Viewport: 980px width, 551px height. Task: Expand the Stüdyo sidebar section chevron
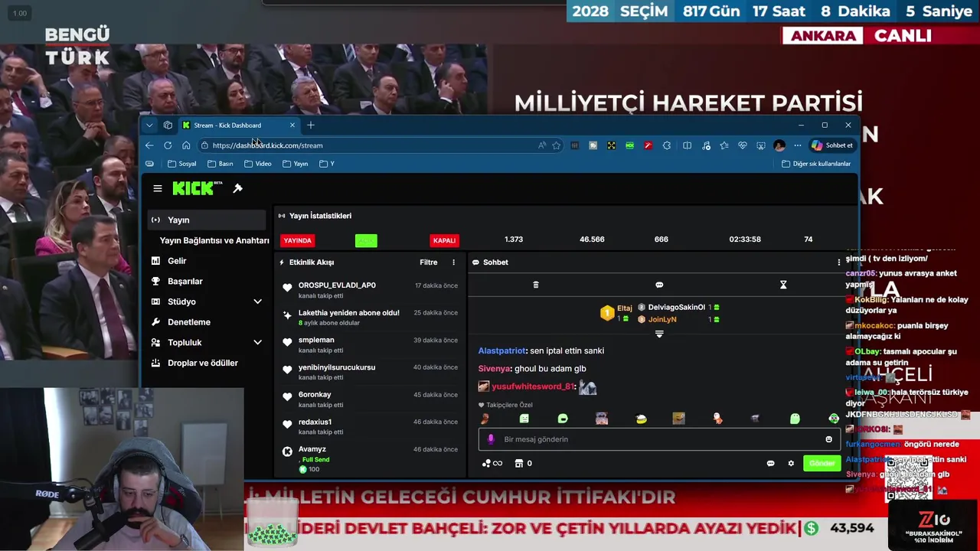click(257, 302)
